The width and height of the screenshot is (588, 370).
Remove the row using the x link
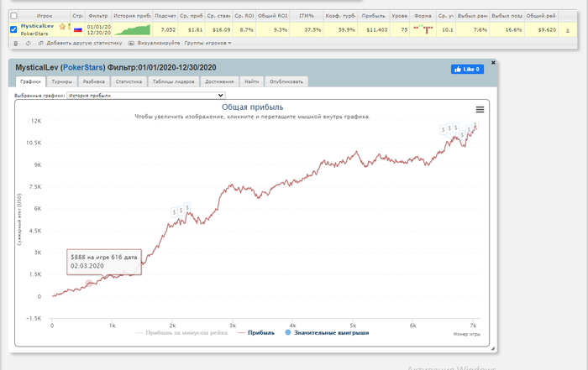567,30
